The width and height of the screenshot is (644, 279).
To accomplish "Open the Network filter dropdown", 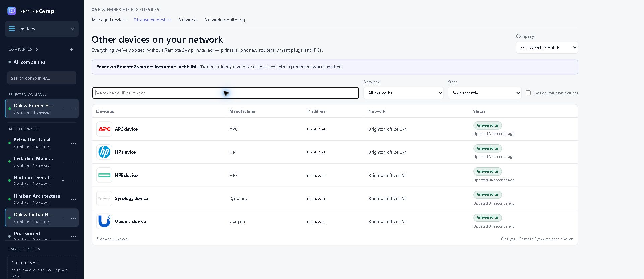I will click(403, 93).
